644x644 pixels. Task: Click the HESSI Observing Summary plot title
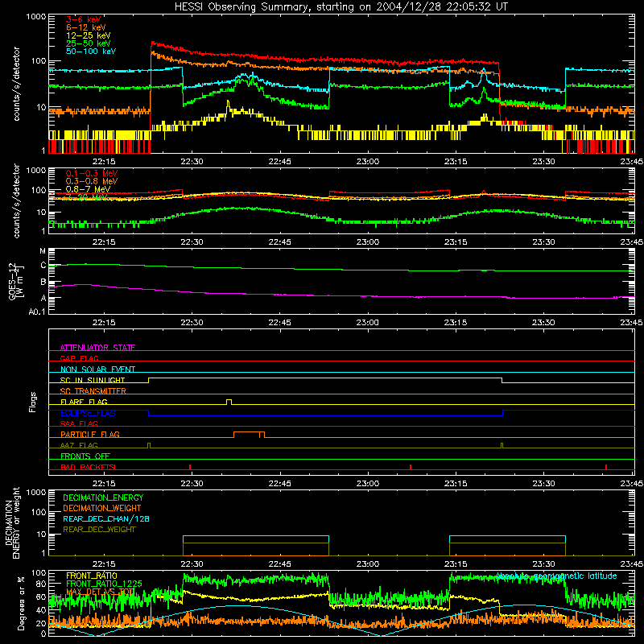(x=341, y=7)
